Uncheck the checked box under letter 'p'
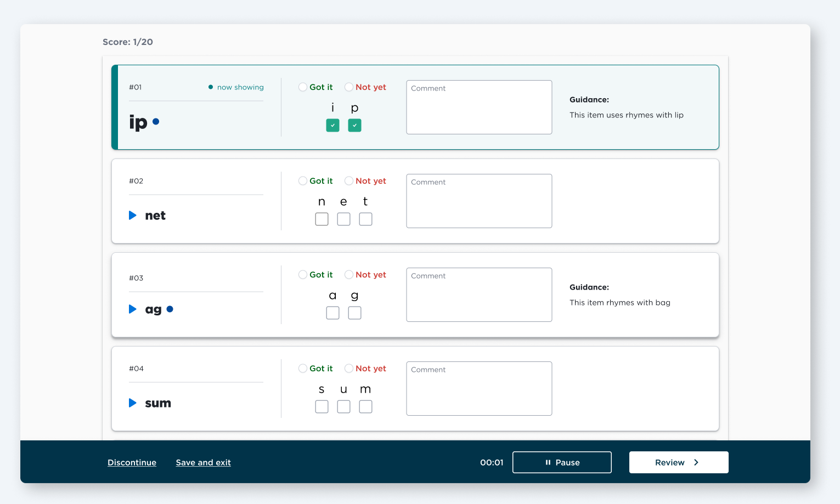 click(x=354, y=126)
